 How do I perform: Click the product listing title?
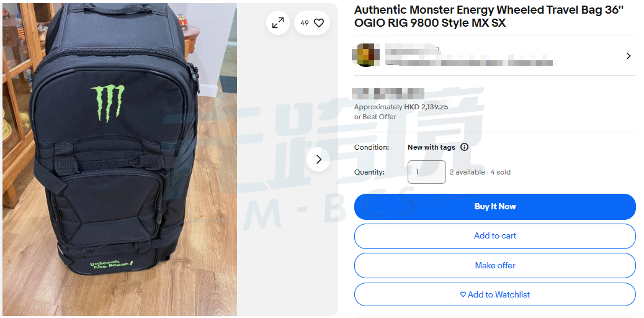[x=489, y=17]
